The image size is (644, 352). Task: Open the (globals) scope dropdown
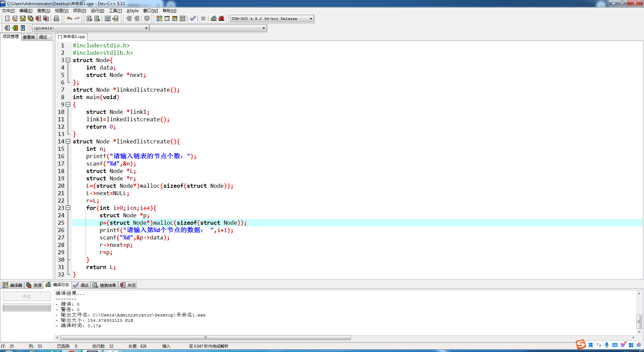[x=90, y=28]
